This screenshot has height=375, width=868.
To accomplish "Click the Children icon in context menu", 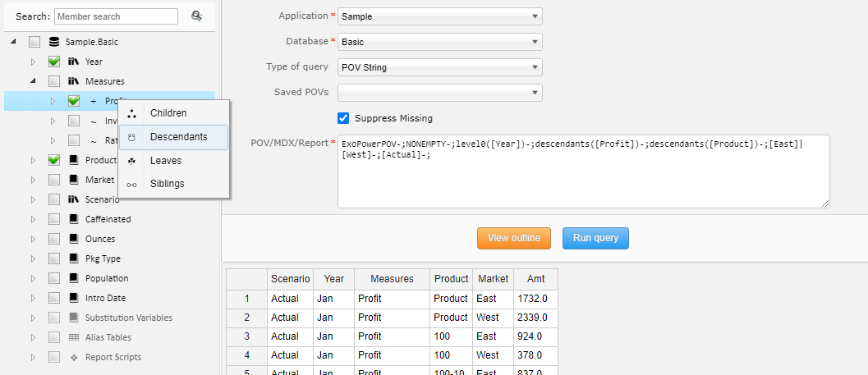I will [131, 113].
